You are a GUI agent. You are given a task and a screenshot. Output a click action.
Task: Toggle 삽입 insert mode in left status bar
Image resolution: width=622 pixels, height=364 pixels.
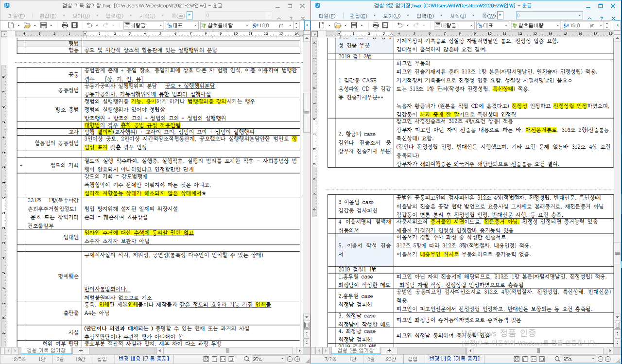102,359
